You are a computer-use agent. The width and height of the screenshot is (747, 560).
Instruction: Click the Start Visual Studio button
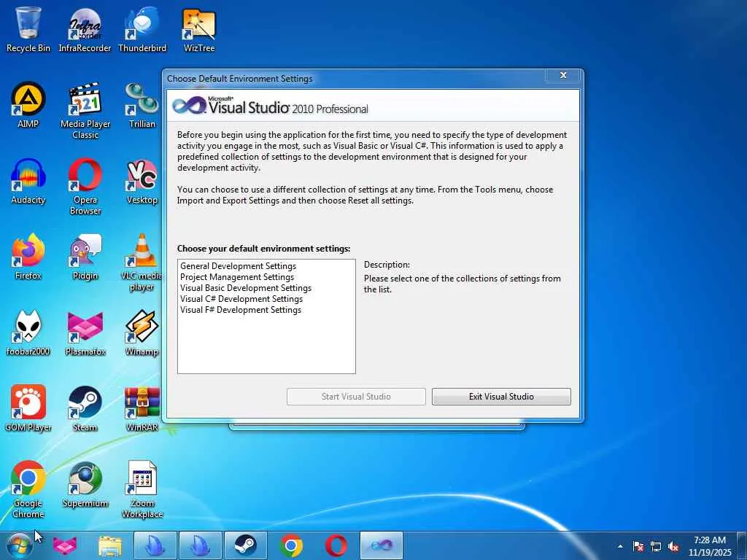tap(356, 397)
